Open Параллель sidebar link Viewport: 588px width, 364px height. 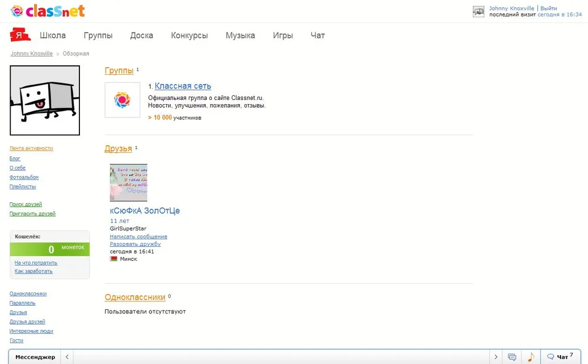coord(22,303)
